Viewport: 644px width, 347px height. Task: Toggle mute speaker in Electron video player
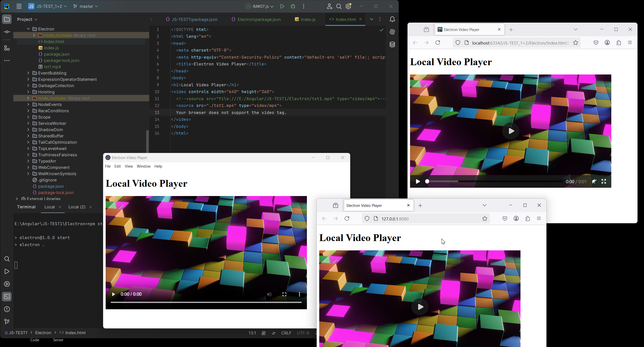pyautogui.click(x=269, y=294)
